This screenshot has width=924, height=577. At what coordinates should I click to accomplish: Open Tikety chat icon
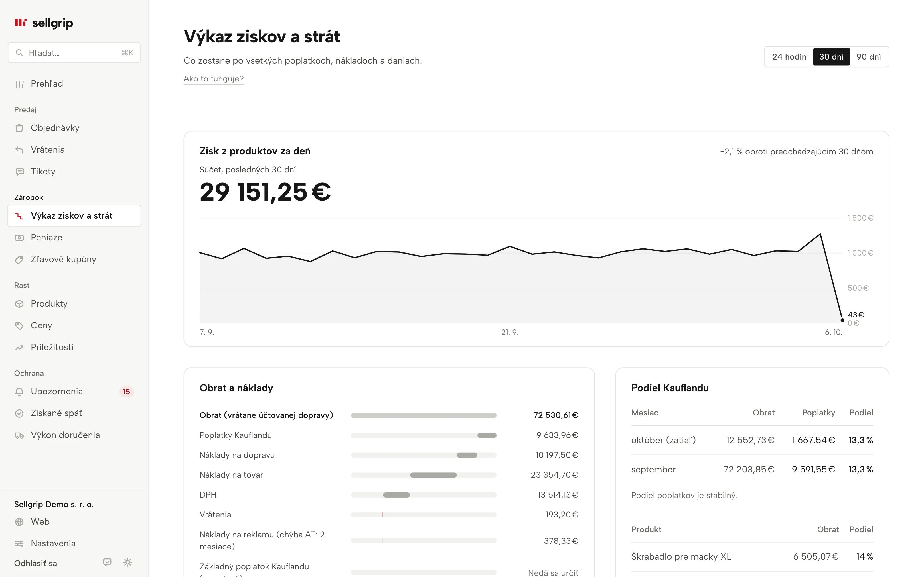click(19, 172)
